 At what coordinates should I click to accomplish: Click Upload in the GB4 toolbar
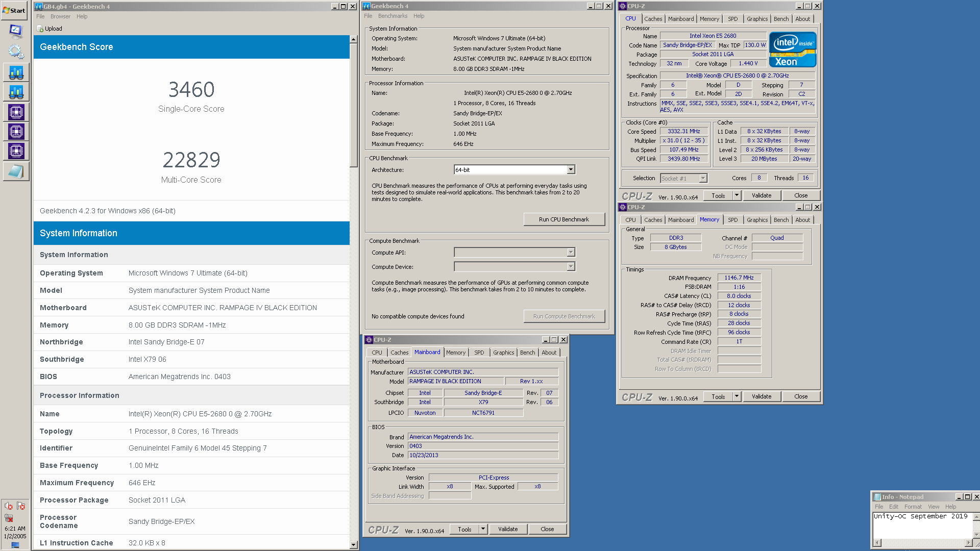tap(50, 29)
